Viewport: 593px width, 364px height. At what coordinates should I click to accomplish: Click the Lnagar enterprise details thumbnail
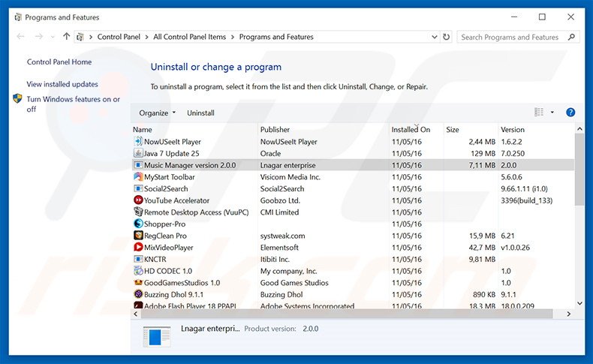pyautogui.click(x=157, y=337)
